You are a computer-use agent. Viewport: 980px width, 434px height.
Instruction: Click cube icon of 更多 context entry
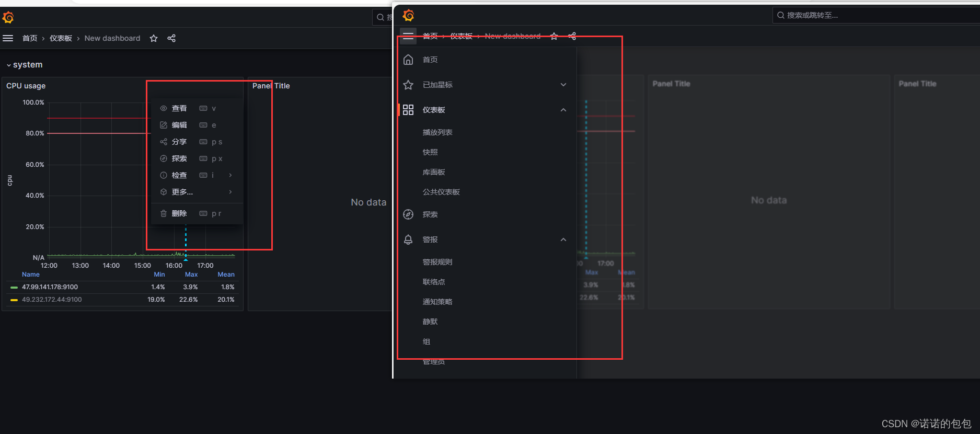pos(164,192)
